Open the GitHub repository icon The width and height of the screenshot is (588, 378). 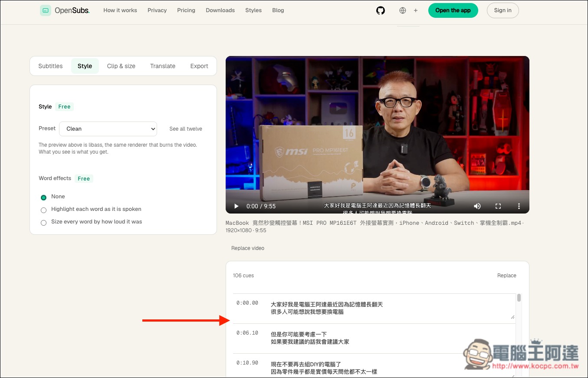381,10
